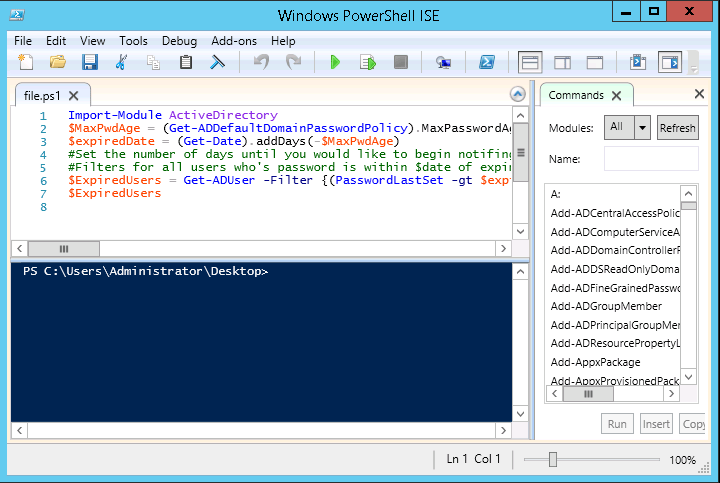Create a new script with the New icon
720x483 pixels.
[26, 62]
